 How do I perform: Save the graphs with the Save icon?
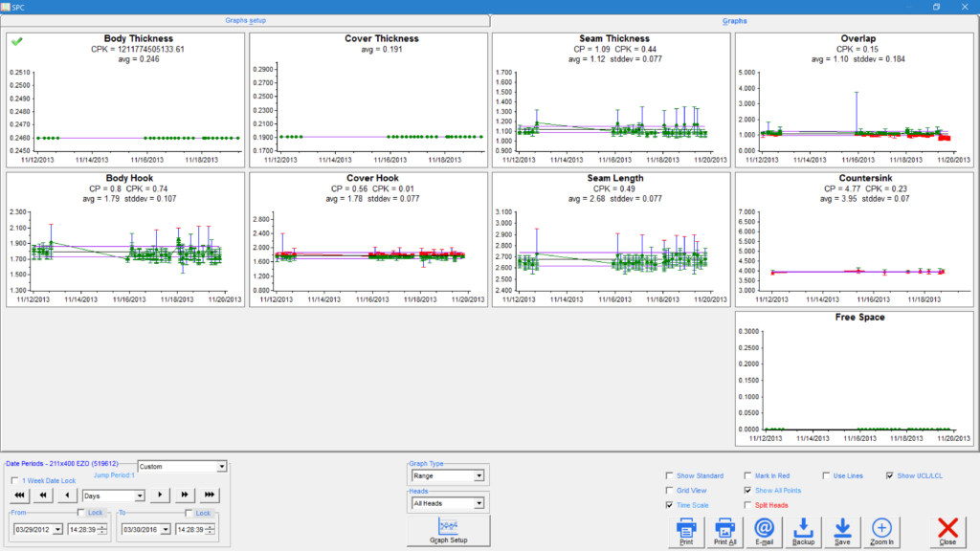(x=842, y=531)
